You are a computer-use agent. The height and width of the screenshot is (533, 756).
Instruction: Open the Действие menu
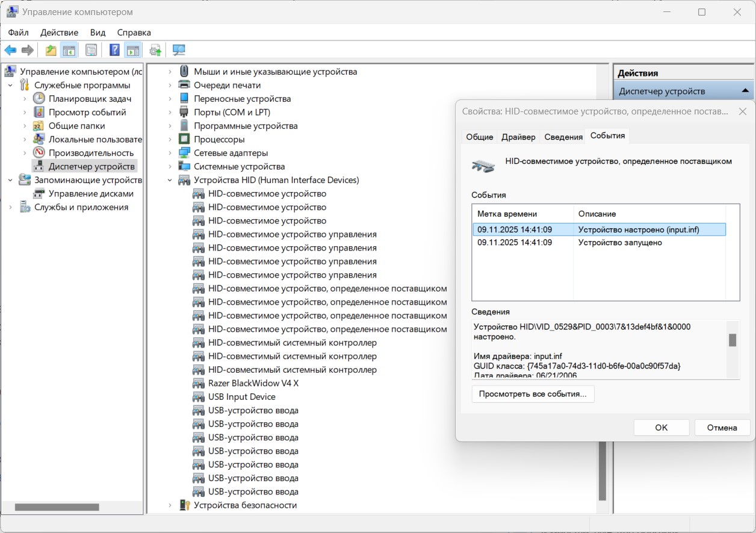pyautogui.click(x=59, y=33)
